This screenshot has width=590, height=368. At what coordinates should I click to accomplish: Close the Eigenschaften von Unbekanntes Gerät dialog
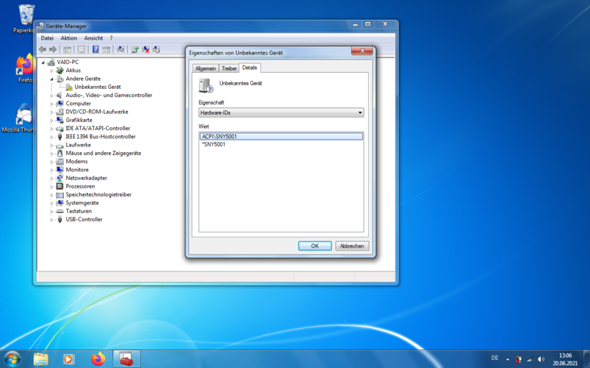pos(362,51)
